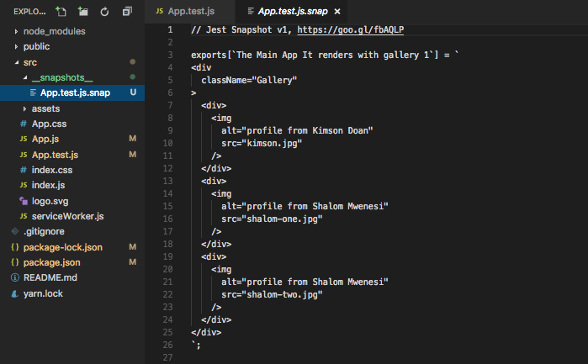Open the assets folder
Screen dimensions: 588x364
pyautogui.click(x=45, y=108)
